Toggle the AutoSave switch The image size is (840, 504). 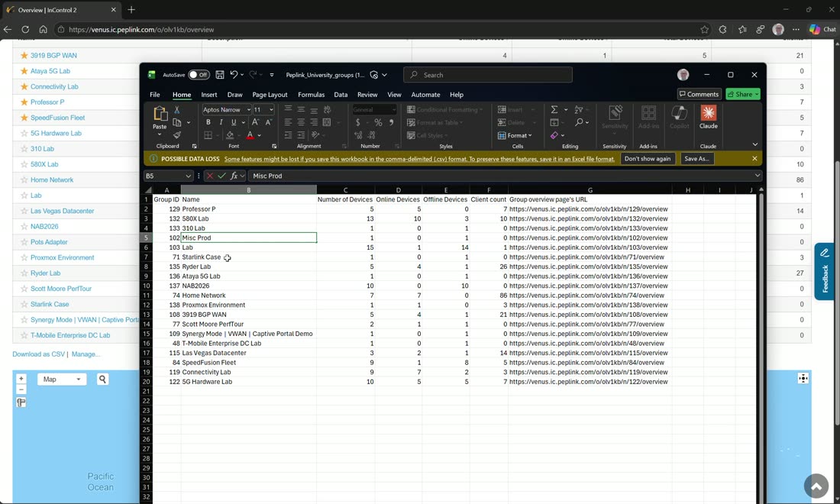tap(199, 75)
